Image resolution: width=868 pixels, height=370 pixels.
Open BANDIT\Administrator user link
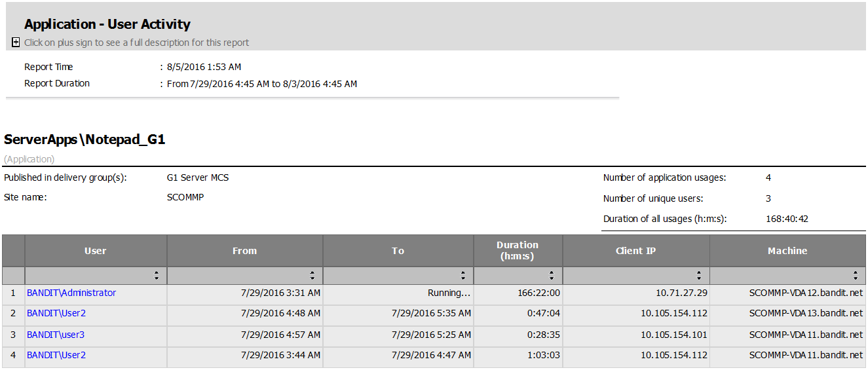pyautogui.click(x=71, y=293)
